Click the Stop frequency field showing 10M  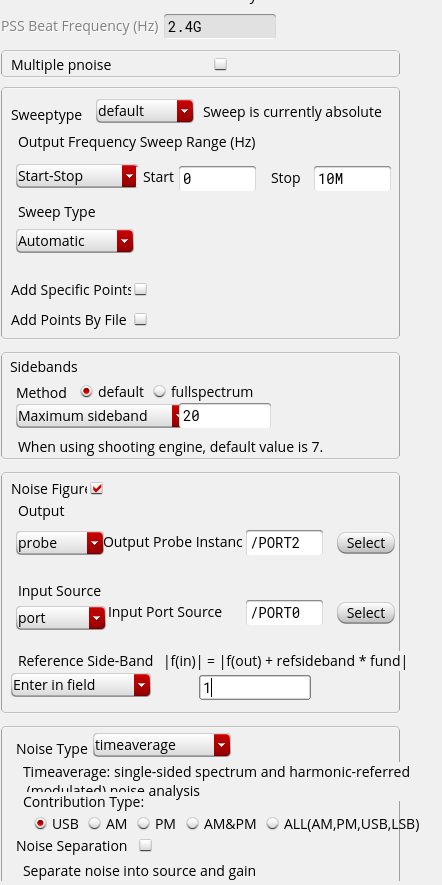point(352,179)
